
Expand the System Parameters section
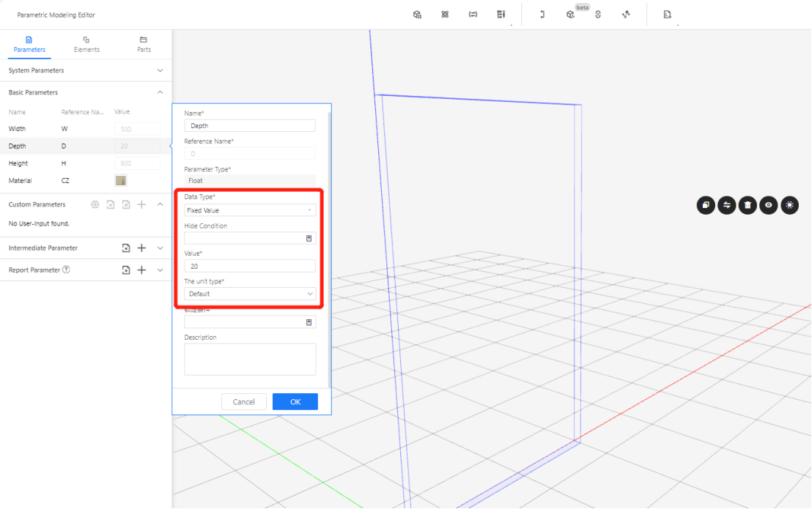click(160, 70)
